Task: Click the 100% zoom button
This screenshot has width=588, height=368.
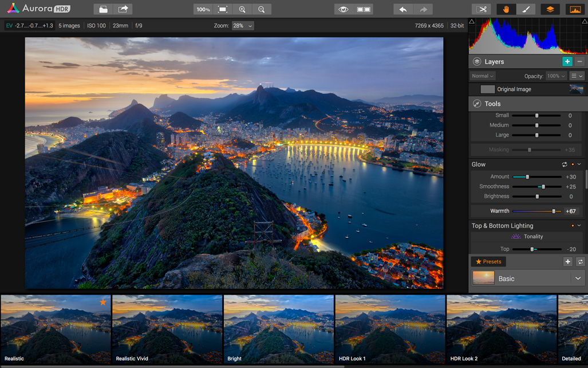Action: pos(203,9)
